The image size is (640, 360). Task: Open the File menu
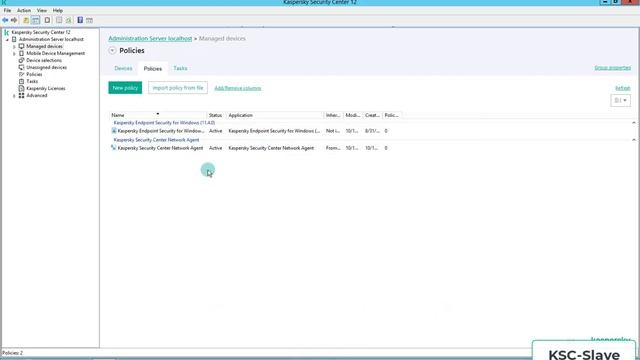click(7, 10)
